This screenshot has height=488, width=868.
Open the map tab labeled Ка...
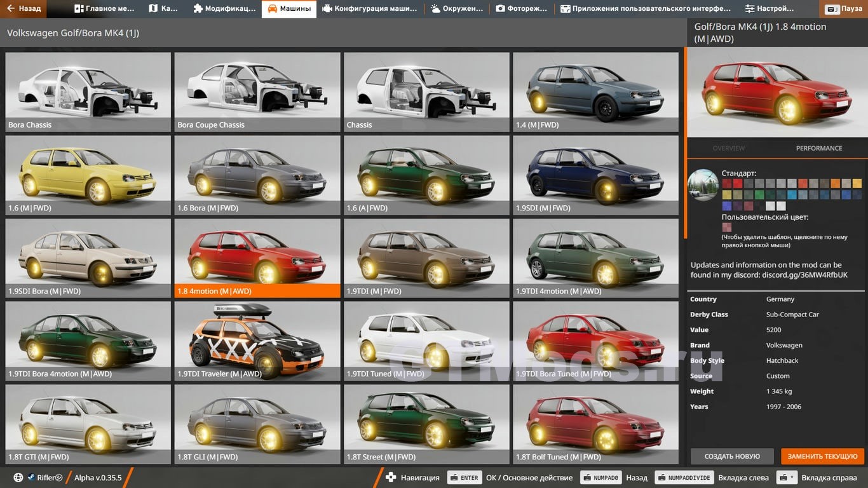(x=163, y=9)
